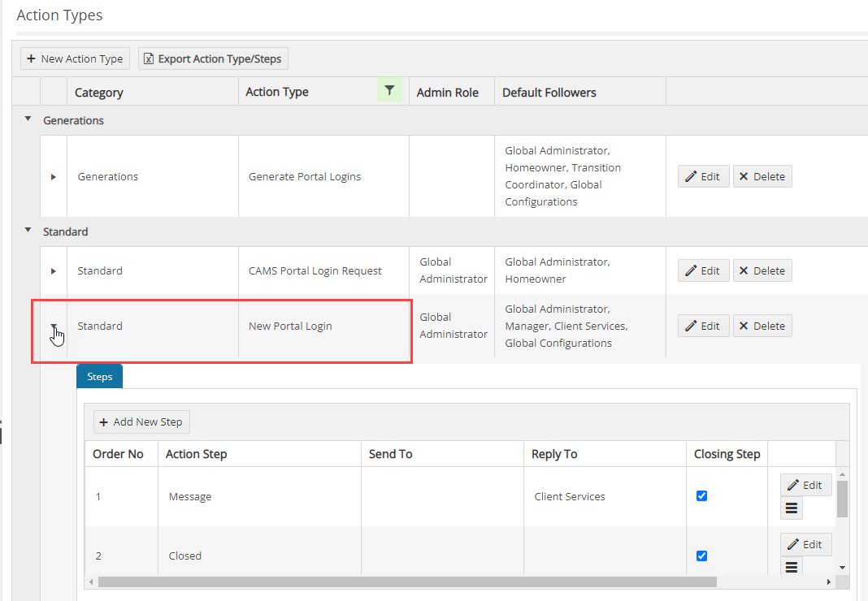Edit the New Portal Login action type
Screen dimensions: 868x601
[703, 326]
